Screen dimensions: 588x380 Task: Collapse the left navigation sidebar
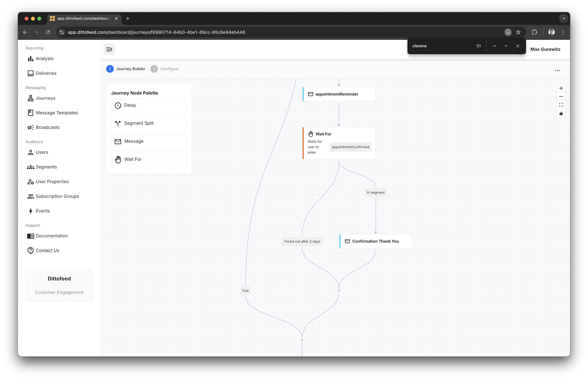[109, 49]
